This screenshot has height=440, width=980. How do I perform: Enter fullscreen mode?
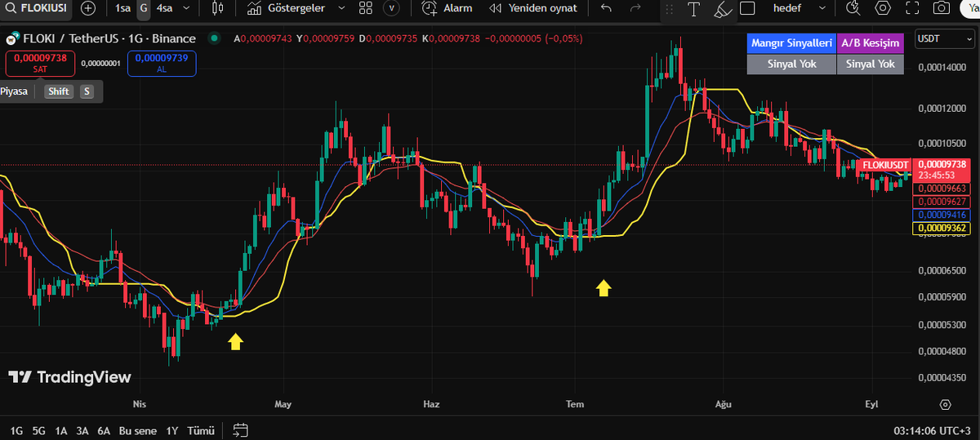click(912, 8)
